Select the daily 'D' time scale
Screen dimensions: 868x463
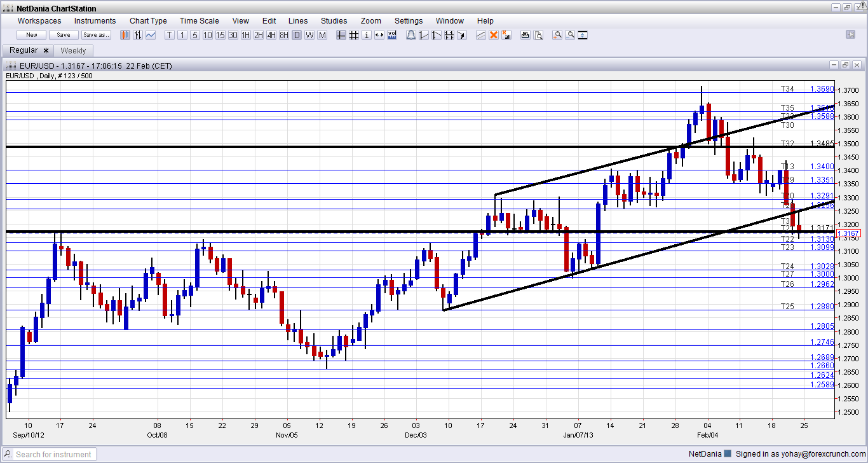[x=297, y=35]
